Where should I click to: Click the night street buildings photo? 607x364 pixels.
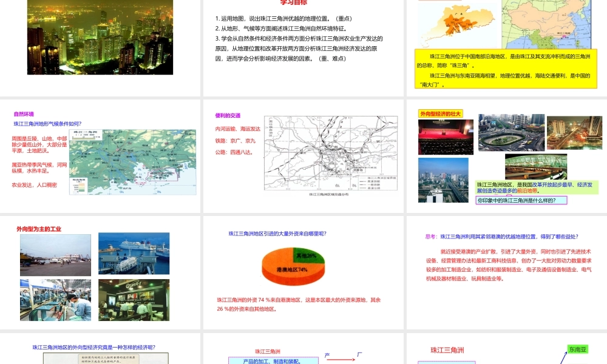pos(574,132)
